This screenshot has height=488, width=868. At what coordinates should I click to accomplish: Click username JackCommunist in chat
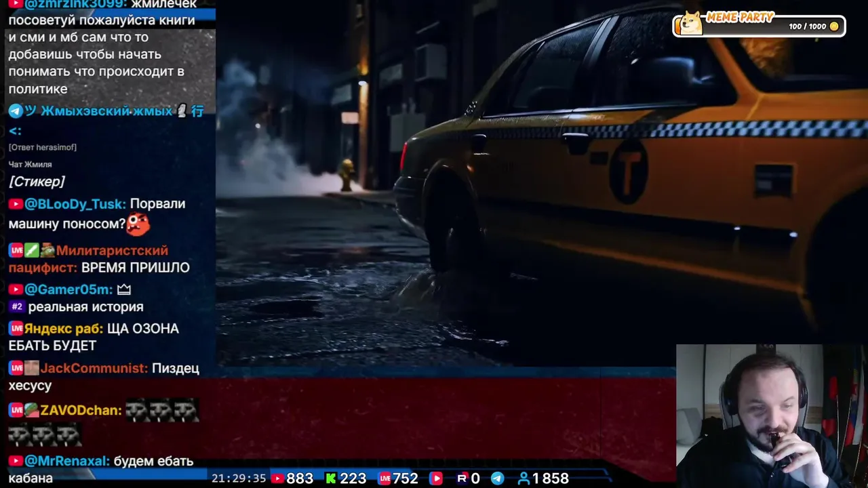tap(94, 369)
